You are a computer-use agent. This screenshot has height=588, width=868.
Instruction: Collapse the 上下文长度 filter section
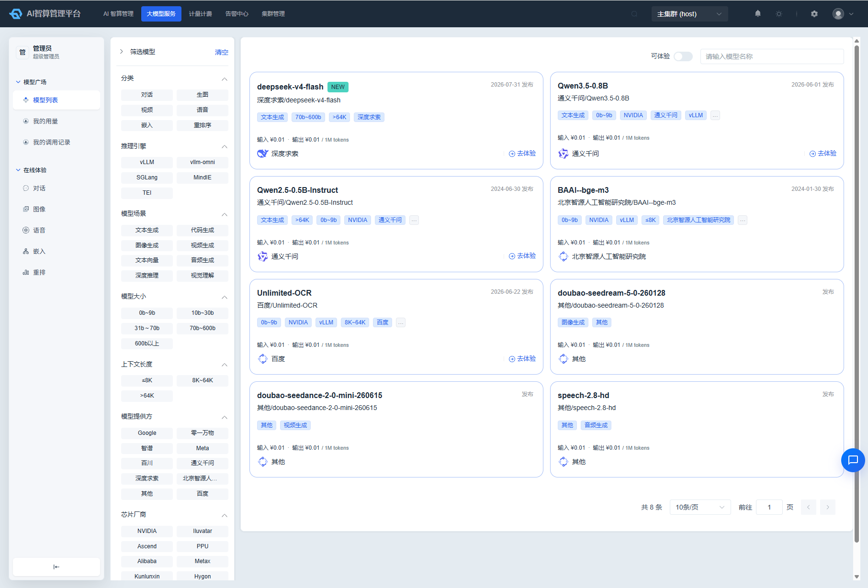tap(225, 365)
